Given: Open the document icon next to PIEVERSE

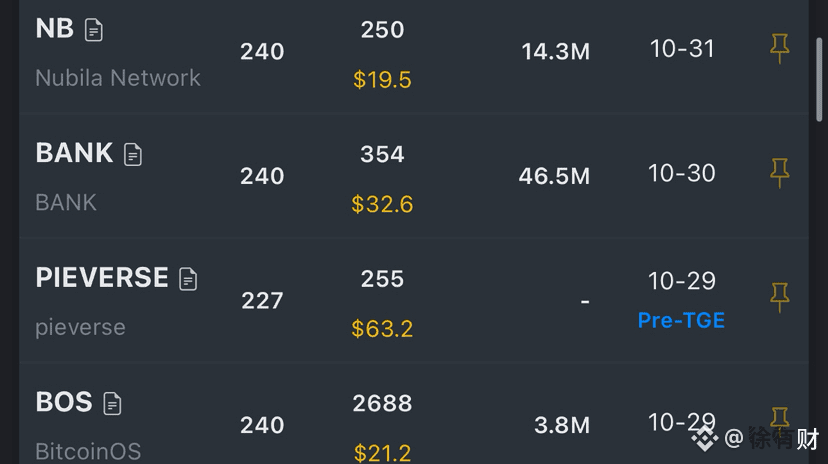Looking at the screenshot, I should [x=188, y=279].
